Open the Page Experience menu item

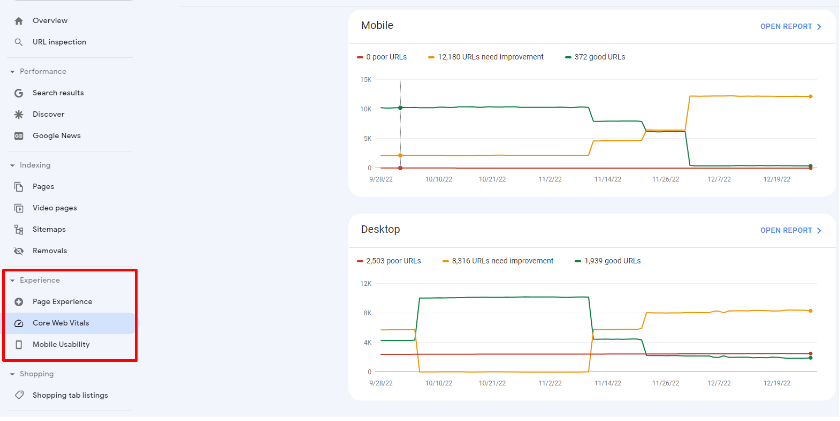(62, 301)
